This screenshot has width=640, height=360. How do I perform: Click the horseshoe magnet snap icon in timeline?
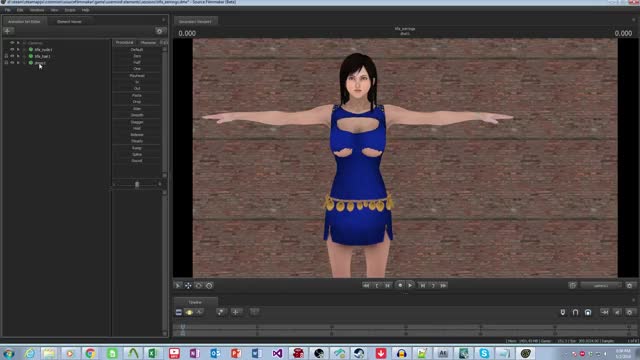(x=576, y=312)
